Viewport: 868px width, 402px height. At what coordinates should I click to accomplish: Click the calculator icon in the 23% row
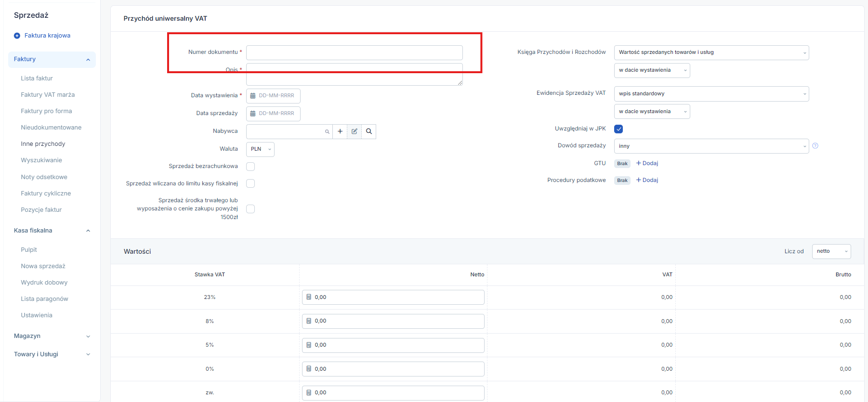click(309, 297)
